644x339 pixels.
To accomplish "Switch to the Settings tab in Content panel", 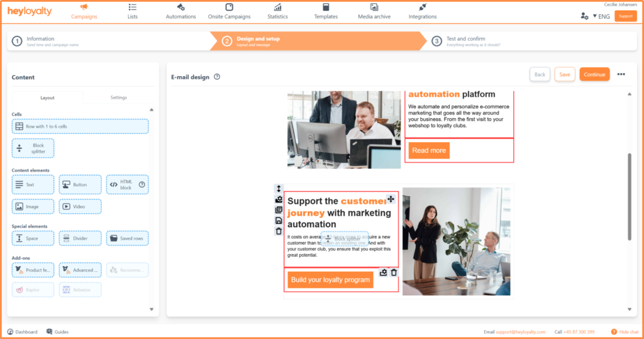I will coord(118,97).
